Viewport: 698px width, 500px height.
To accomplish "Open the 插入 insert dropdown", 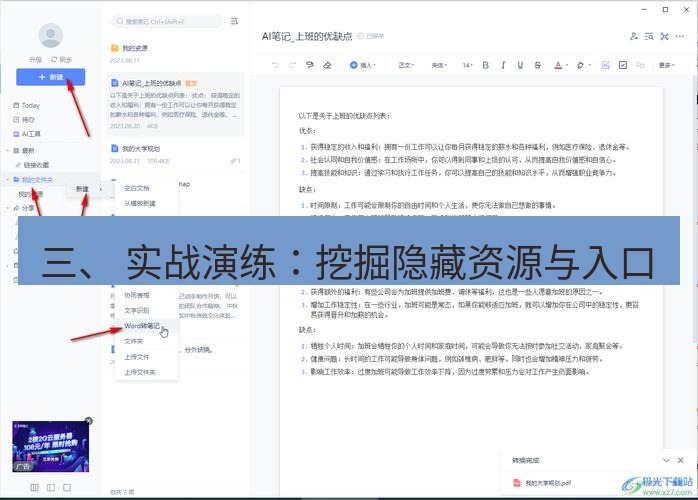I will (x=363, y=65).
